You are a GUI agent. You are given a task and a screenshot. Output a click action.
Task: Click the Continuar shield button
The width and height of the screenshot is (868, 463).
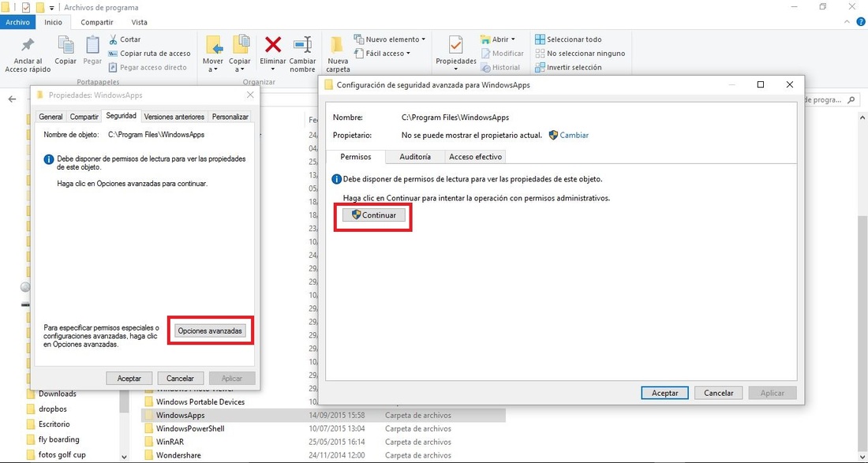[374, 215]
